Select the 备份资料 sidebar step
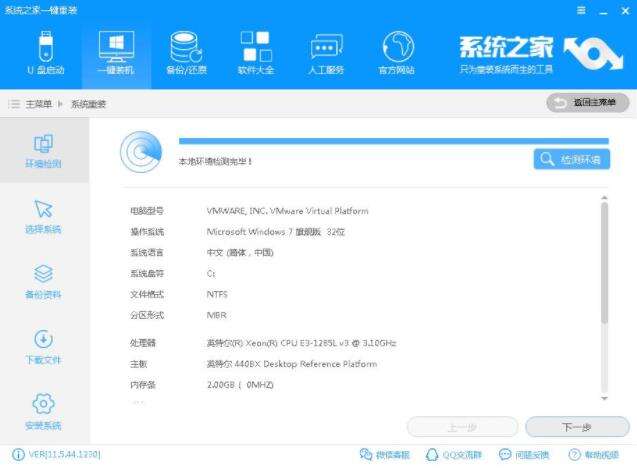 (43, 282)
